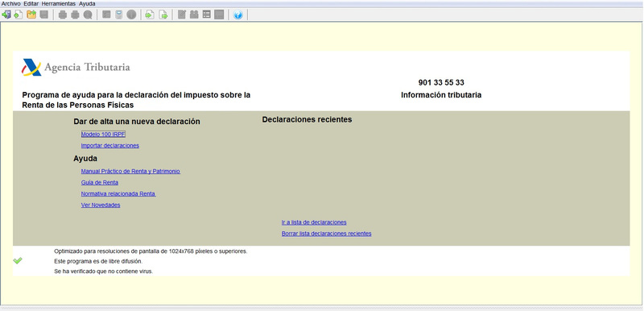Image resolution: width=644 pixels, height=311 pixels.
Task: Click text Se ha verificado que no contiene virus
Action: click(x=104, y=272)
